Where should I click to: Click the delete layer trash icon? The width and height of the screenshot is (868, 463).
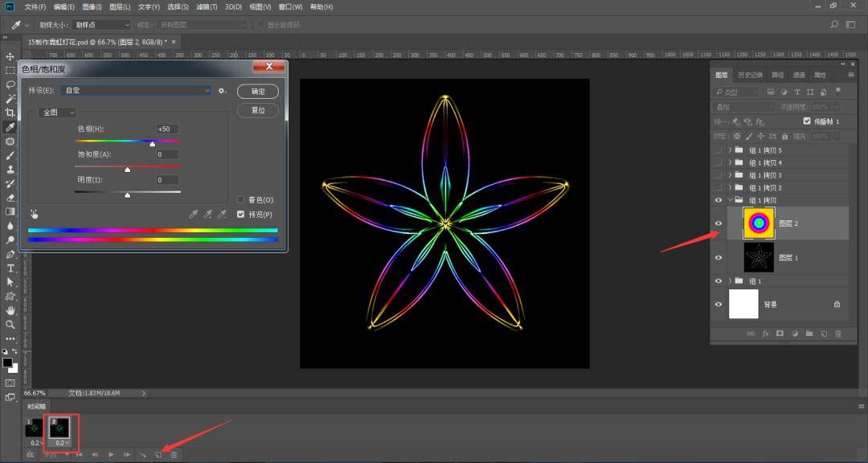(838, 333)
